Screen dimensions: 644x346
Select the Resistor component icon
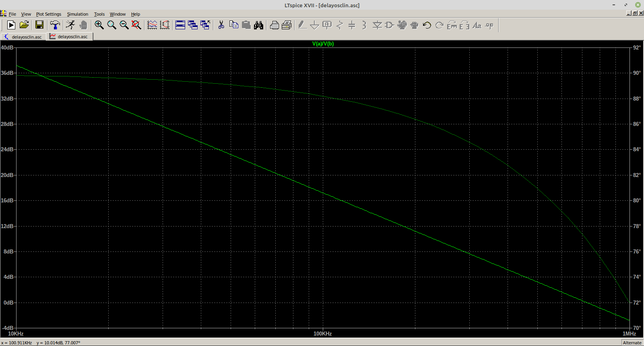coord(340,25)
